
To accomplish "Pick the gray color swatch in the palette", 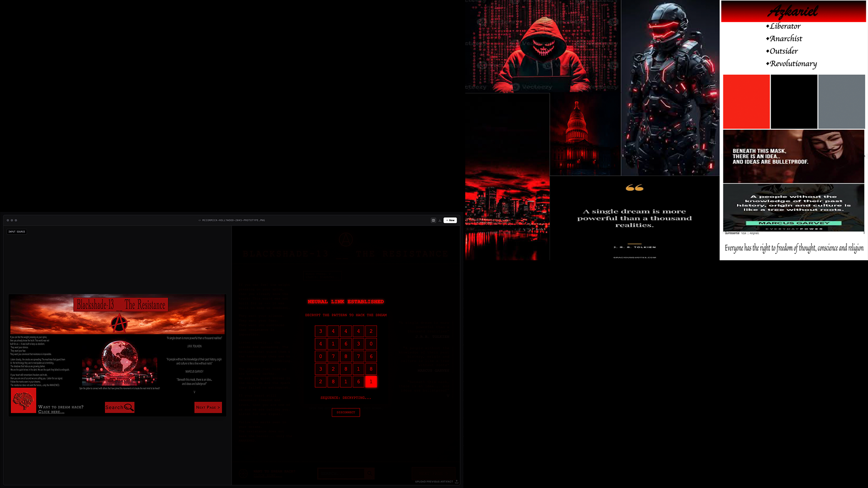I will (x=841, y=102).
